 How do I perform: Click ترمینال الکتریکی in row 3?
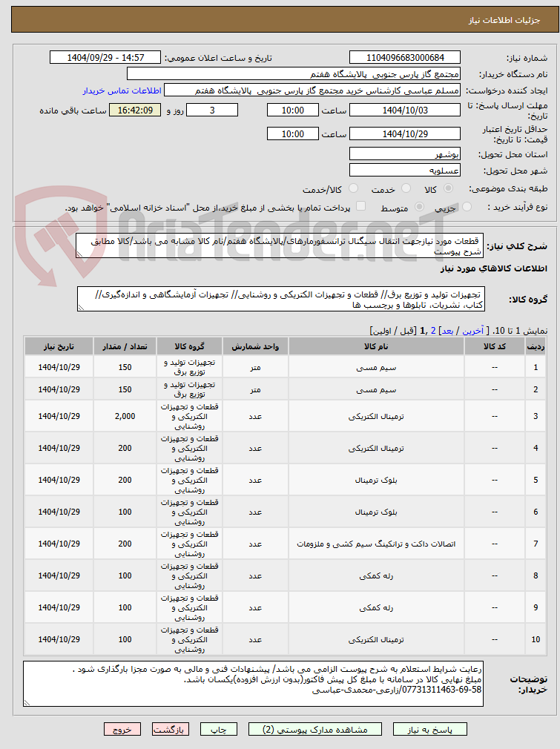(x=376, y=417)
